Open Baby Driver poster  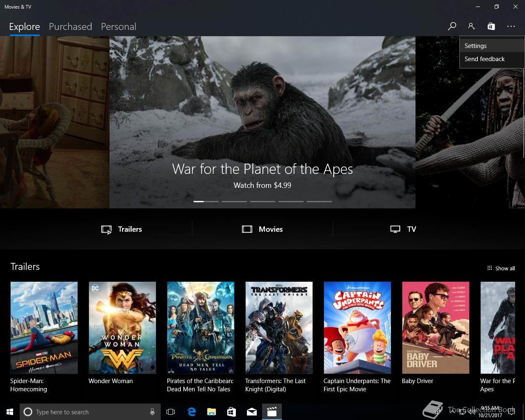coord(436,328)
